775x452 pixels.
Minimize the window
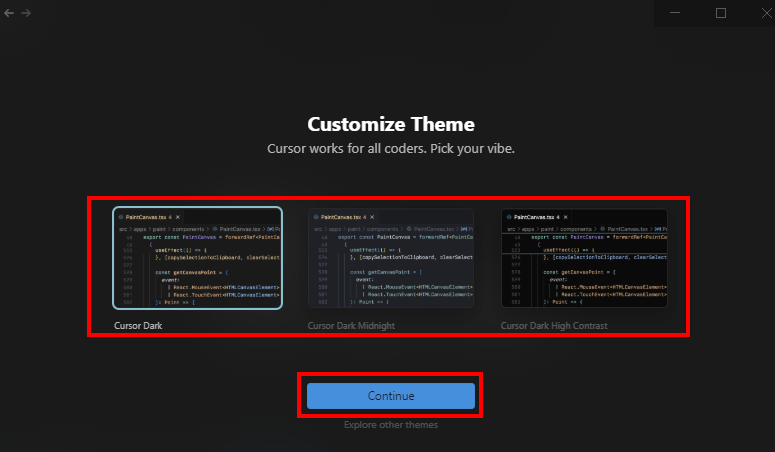point(675,13)
